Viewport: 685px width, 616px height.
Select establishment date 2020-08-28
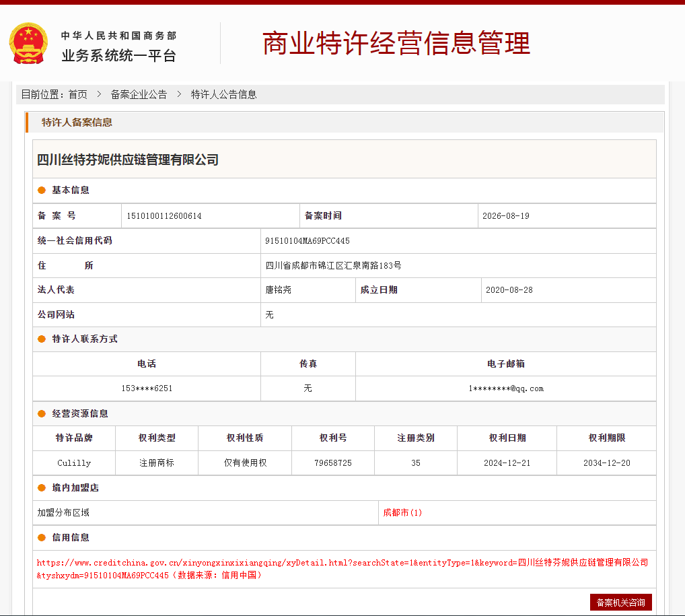point(509,290)
